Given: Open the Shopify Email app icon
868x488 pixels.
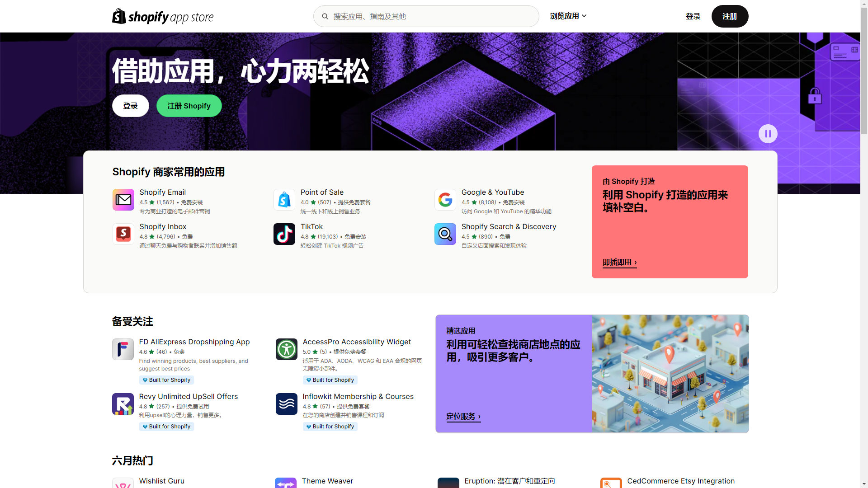Looking at the screenshot, I should coord(123,200).
